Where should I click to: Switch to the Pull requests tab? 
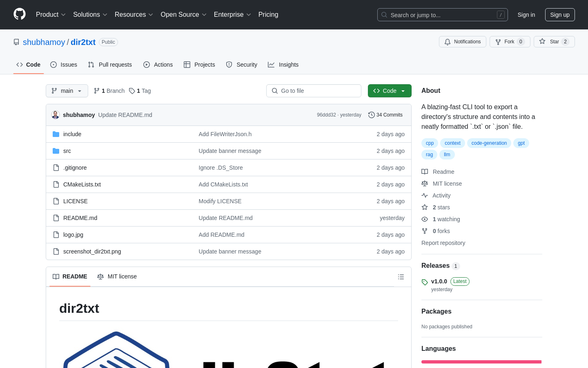[x=110, y=65]
